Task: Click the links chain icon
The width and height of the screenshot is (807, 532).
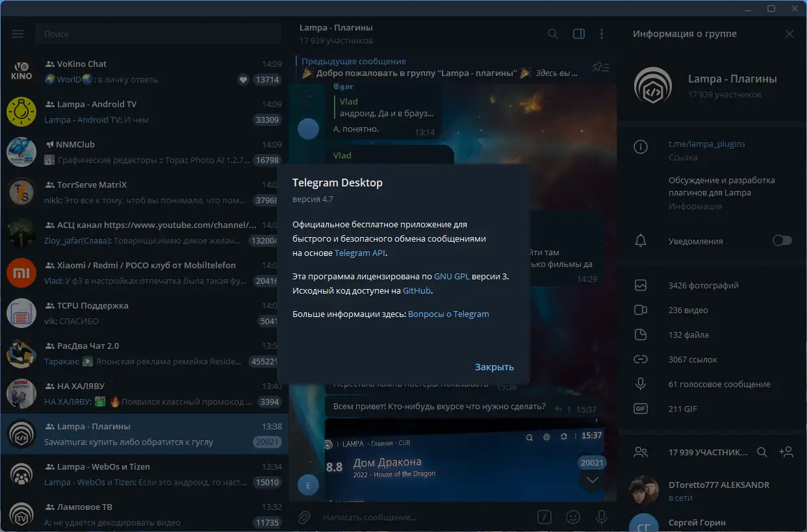Action: pos(641,359)
